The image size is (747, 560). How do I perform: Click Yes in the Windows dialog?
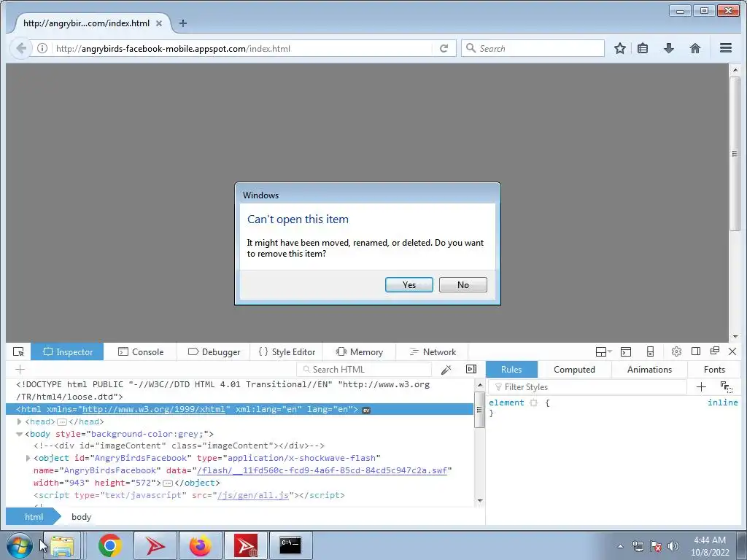point(409,285)
